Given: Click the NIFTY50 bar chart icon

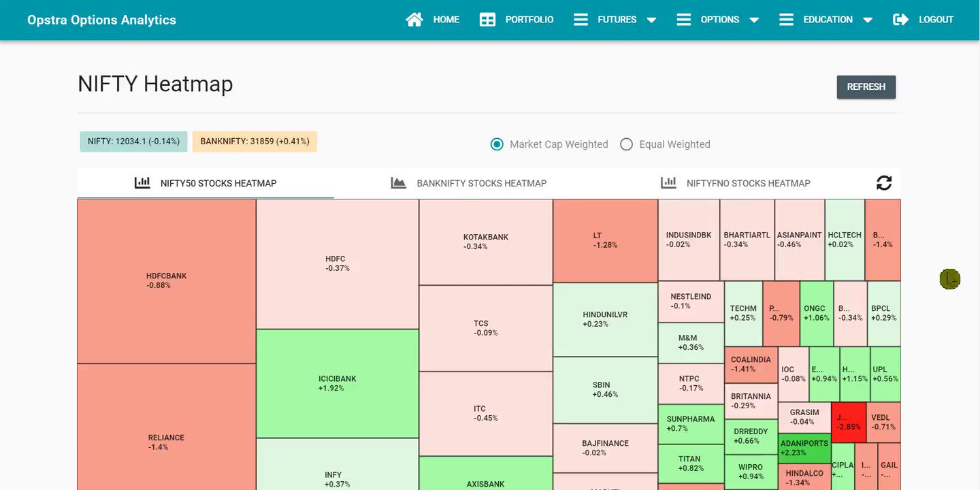Looking at the screenshot, I should coord(142,182).
